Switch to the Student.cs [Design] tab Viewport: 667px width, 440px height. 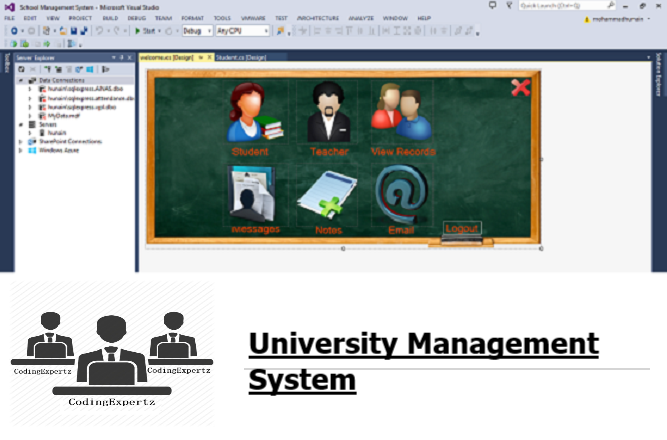point(240,58)
